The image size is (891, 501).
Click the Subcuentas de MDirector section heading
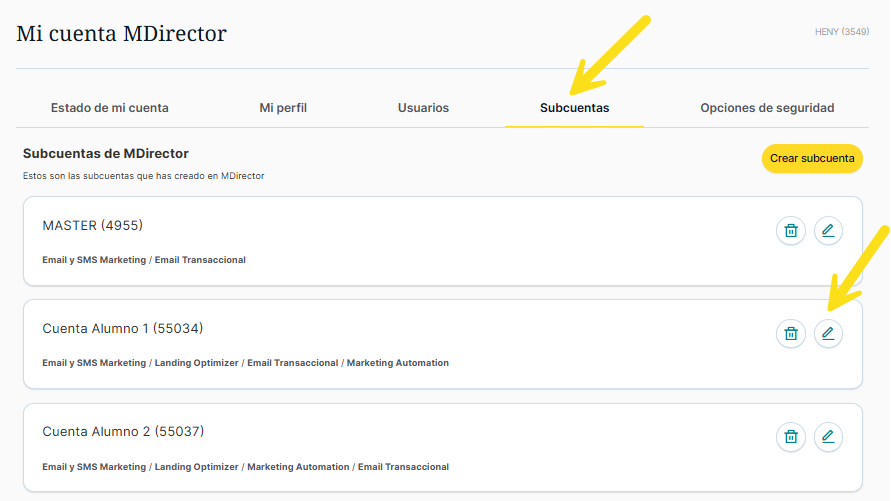pos(106,154)
